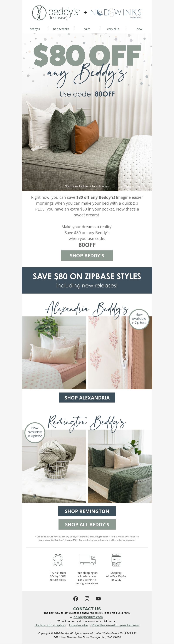Open the Instagram icon link

[x=87, y=598]
